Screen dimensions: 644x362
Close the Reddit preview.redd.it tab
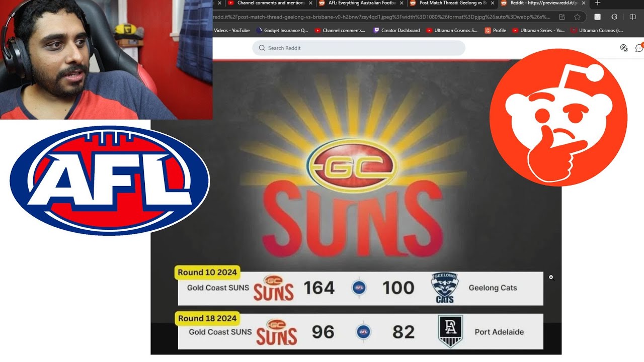pos(584,3)
